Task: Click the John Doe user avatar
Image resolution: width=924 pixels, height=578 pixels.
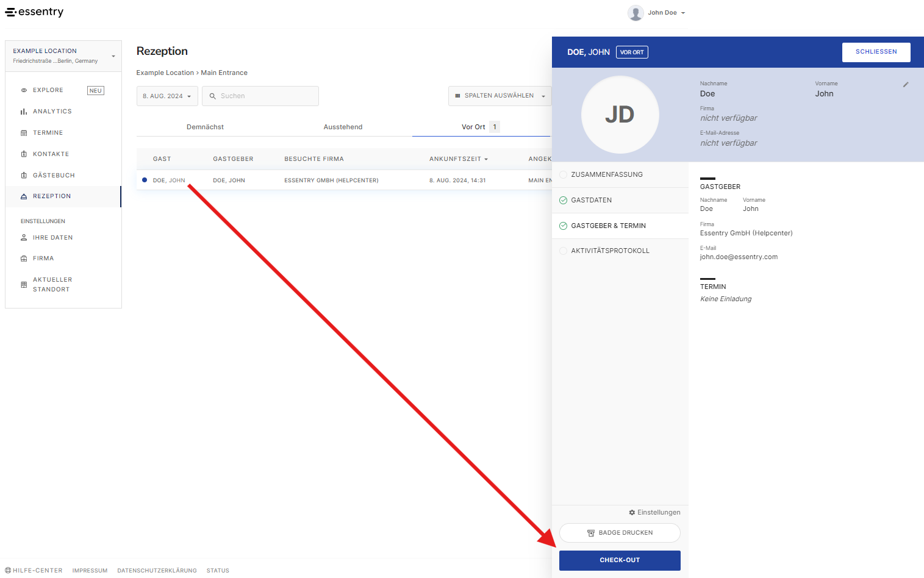Action: tap(636, 13)
